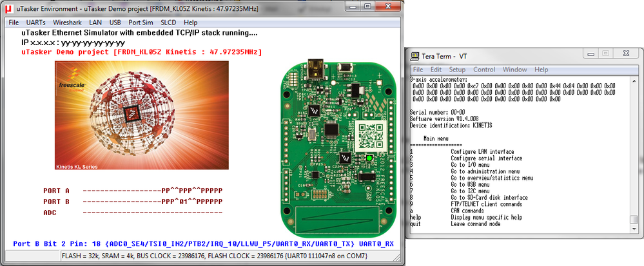644x266 pixels.
Task: Open Tera Term Help menu
Action: (541, 70)
